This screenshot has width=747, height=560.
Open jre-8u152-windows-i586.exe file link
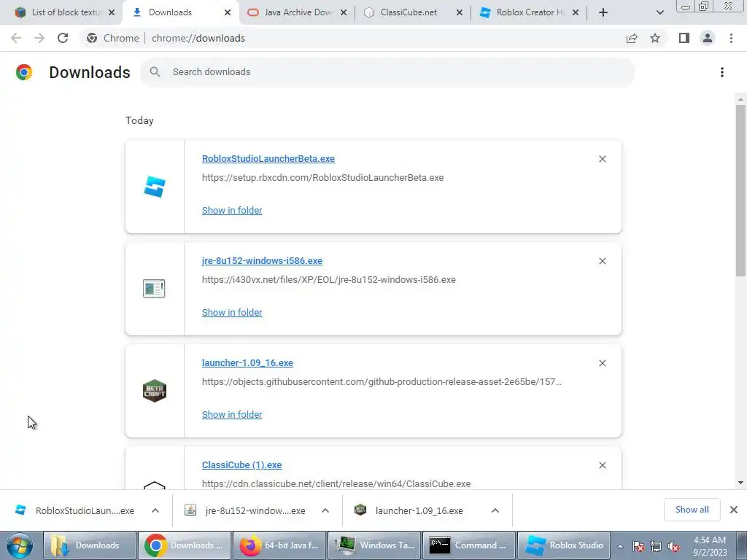click(x=262, y=260)
